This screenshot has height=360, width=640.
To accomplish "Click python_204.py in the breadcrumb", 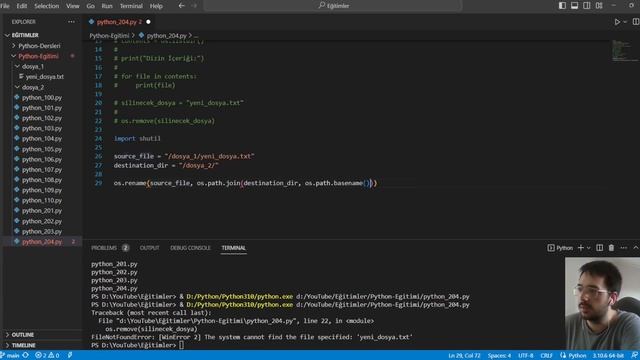I will [x=167, y=36].
